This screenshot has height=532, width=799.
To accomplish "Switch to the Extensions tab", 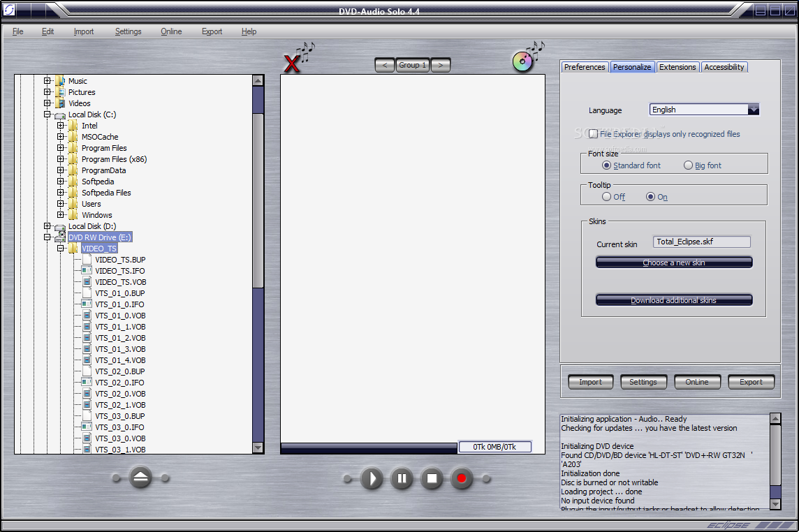I will point(677,67).
